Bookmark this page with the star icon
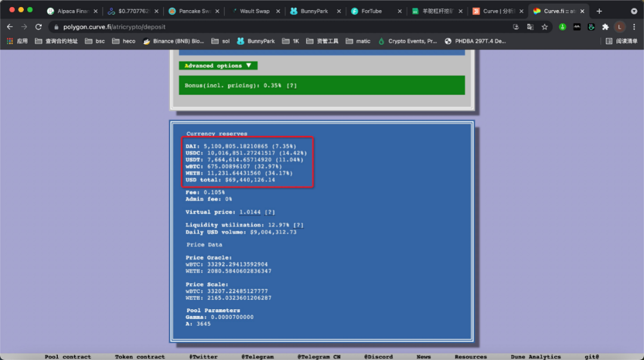 click(544, 27)
